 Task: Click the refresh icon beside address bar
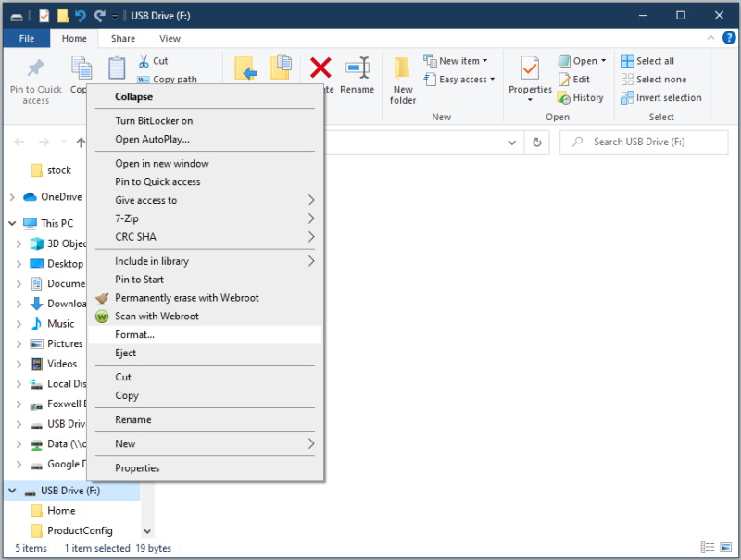[537, 143]
